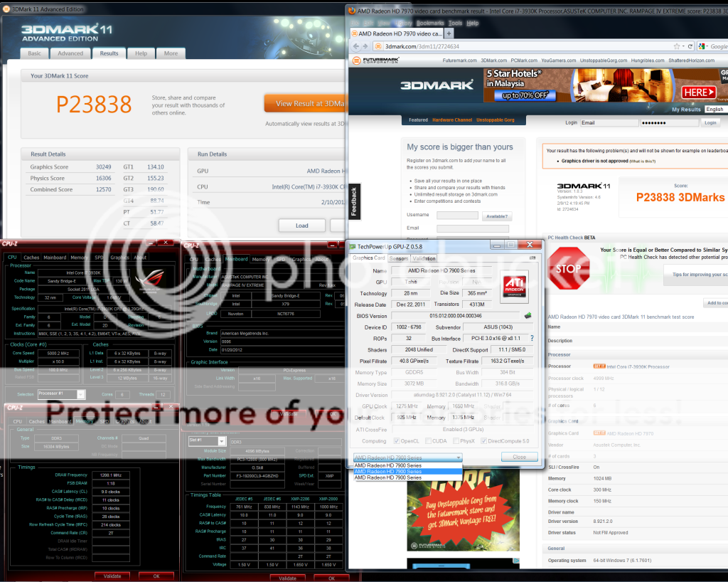Screen dimensions: 728x582
Task: Open the Validation tab in GPU-Z
Action: click(424, 258)
